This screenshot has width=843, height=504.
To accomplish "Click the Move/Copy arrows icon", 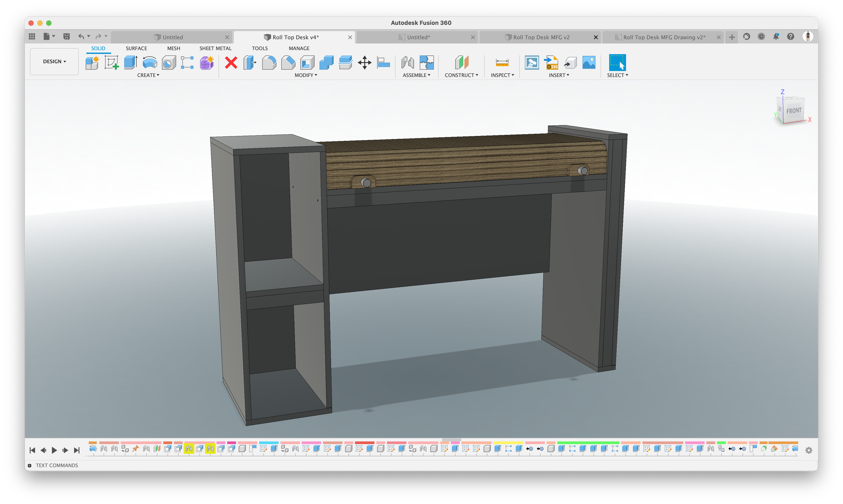I will [365, 63].
